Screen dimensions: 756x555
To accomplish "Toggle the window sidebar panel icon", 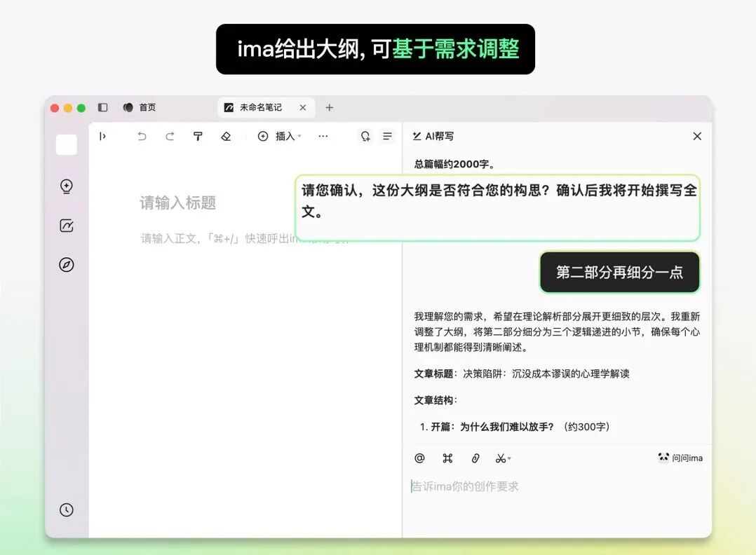I will click(102, 108).
